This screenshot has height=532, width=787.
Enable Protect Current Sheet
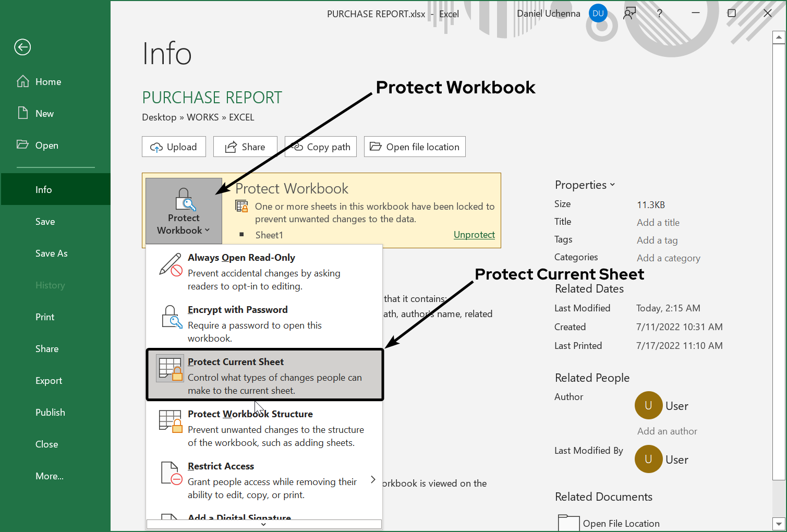click(x=236, y=361)
